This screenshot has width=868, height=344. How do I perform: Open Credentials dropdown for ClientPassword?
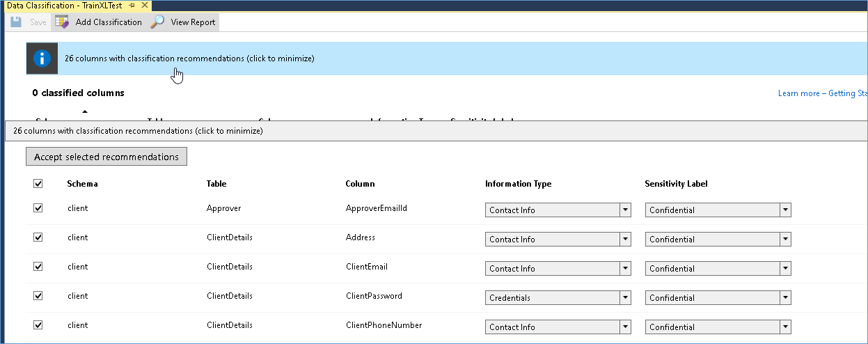pos(558,298)
